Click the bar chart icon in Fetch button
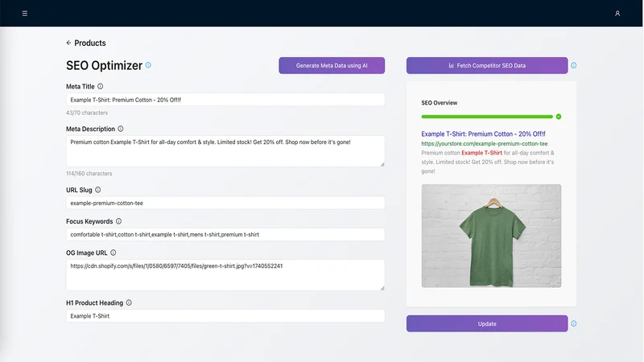 click(x=452, y=65)
